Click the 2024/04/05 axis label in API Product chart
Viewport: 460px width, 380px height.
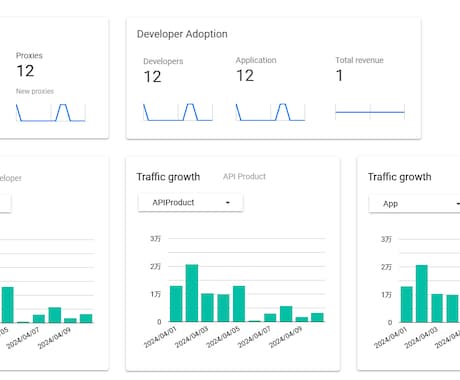[x=223, y=337]
